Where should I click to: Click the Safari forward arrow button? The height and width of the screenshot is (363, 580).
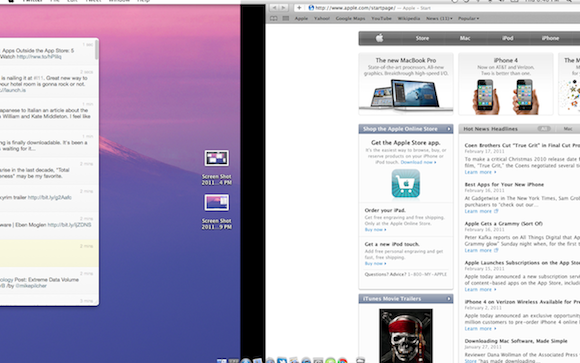(283, 7)
